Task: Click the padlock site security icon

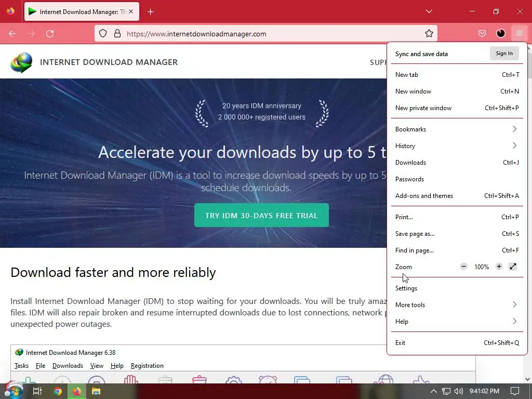Action: 117,33
